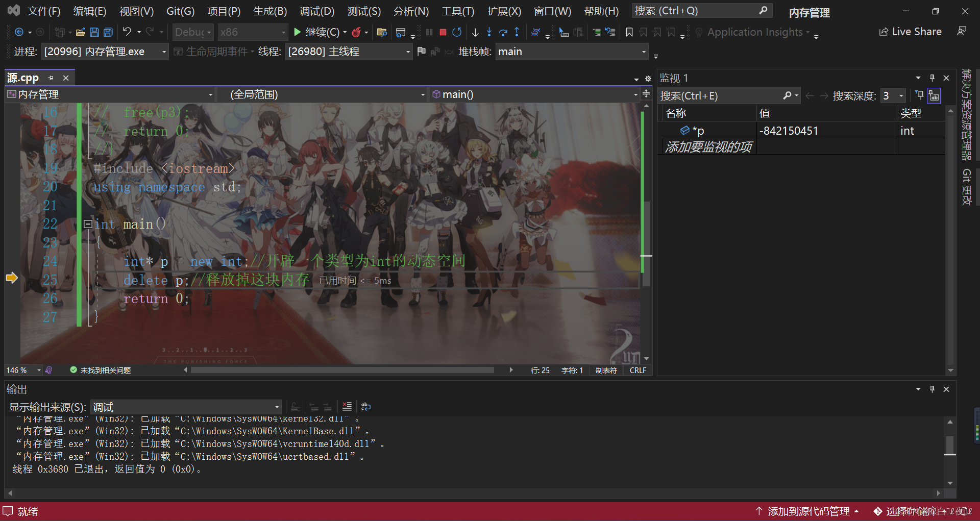The height and width of the screenshot is (521, 980).
Task: Click the 搜索 (Ctrl+Q) search box
Action: click(x=702, y=11)
